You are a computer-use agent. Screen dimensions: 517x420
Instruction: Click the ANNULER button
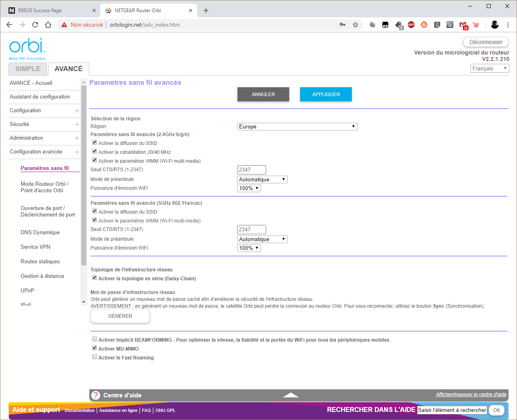(263, 94)
